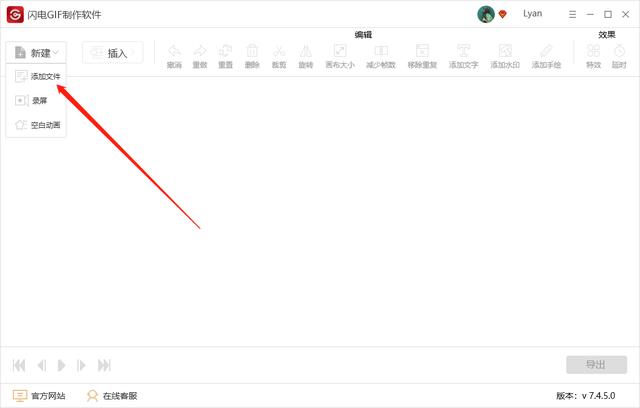This screenshot has width=640, height=408.
Task: Open the 添加水印 watermark tool
Action: [505, 56]
